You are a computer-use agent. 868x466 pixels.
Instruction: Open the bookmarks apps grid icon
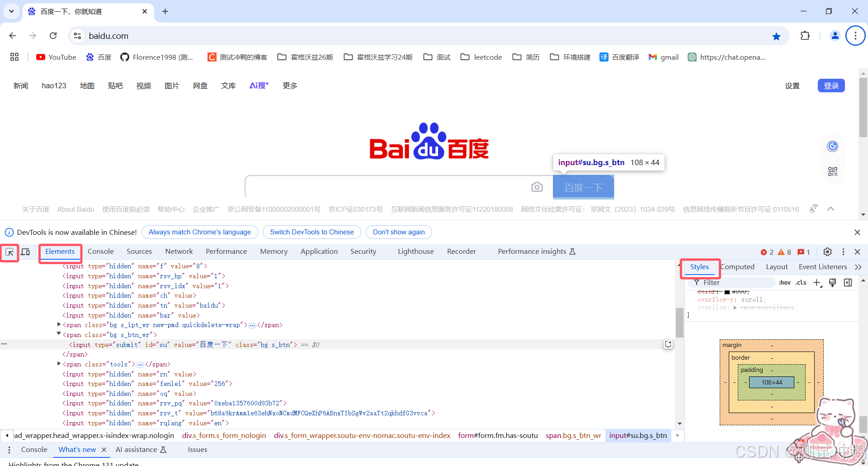[14, 57]
